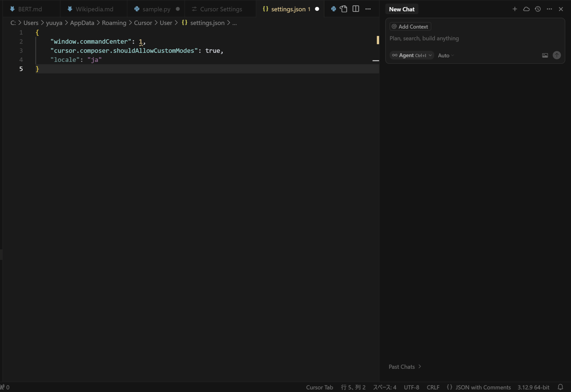
Task: Click the warning-underlined value 1
Action: click(x=141, y=42)
